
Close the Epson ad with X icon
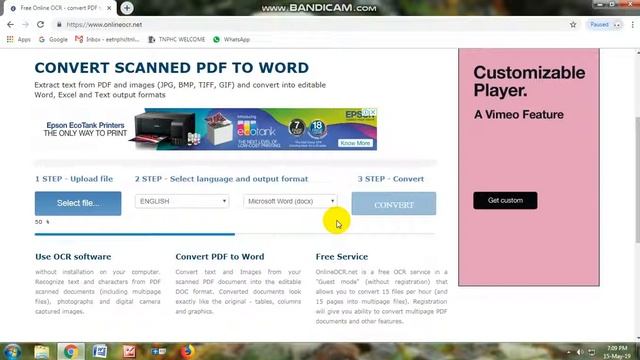click(x=373, y=111)
